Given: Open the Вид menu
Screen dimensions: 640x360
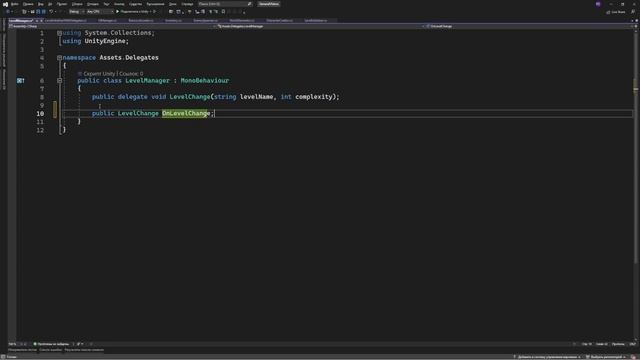Looking at the screenshot, I should coord(40,4).
